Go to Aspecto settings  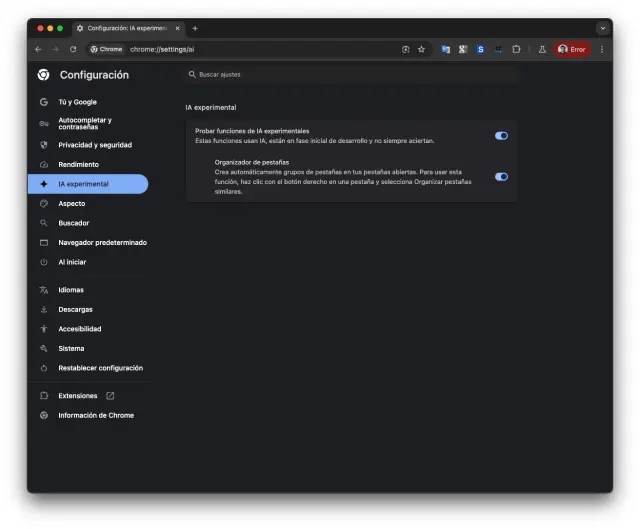click(72, 203)
